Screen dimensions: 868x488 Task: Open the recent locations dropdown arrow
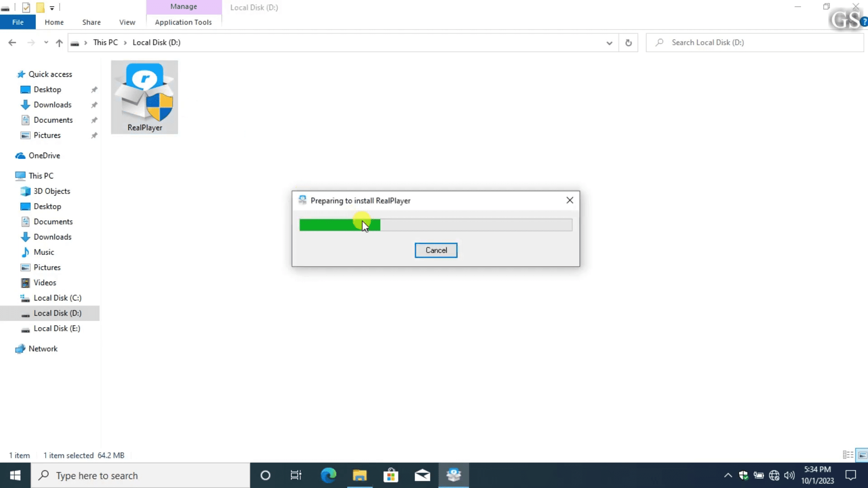tap(46, 42)
